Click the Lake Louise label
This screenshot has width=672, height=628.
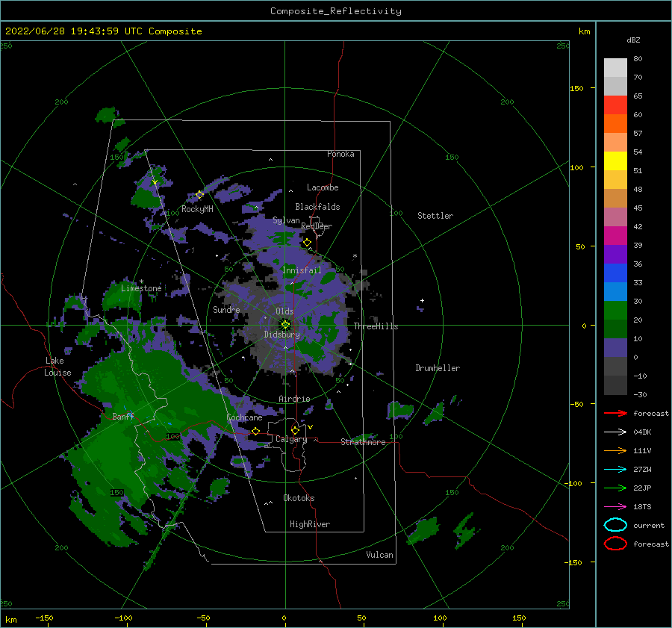[x=57, y=367]
